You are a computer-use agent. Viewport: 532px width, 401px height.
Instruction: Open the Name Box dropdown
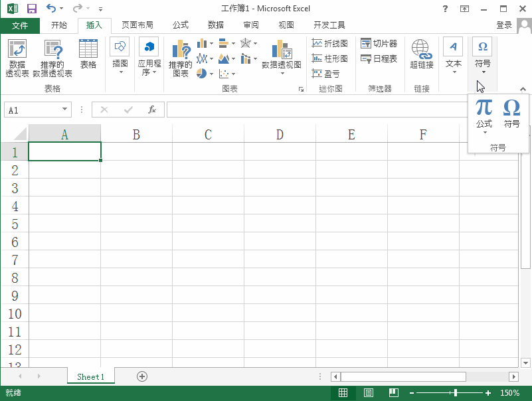click(x=64, y=109)
